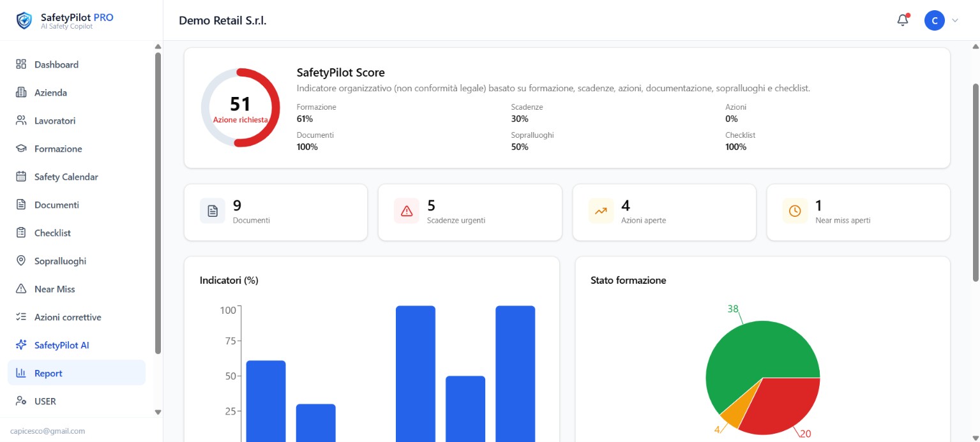Click the Formazione graduation cap icon

click(21, 149)
